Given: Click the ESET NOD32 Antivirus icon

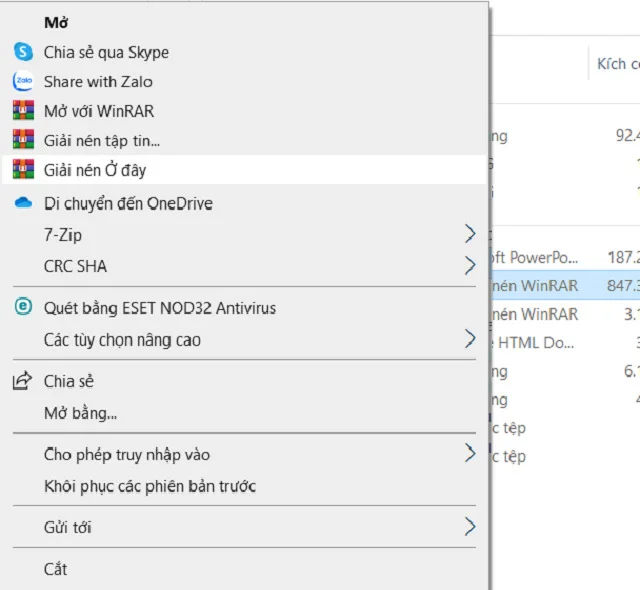Looking at the screenshot, I should 23,308.
